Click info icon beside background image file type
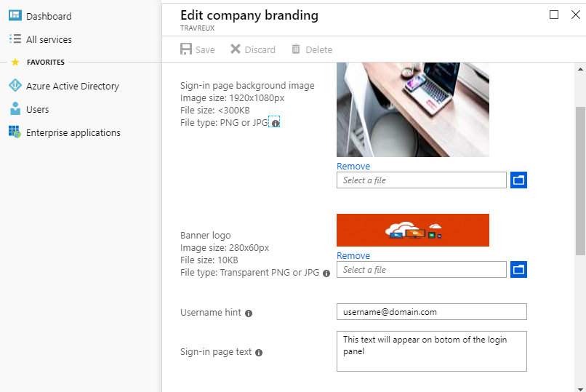The height and width of the screenshot is (392, 586). point(275,123)
